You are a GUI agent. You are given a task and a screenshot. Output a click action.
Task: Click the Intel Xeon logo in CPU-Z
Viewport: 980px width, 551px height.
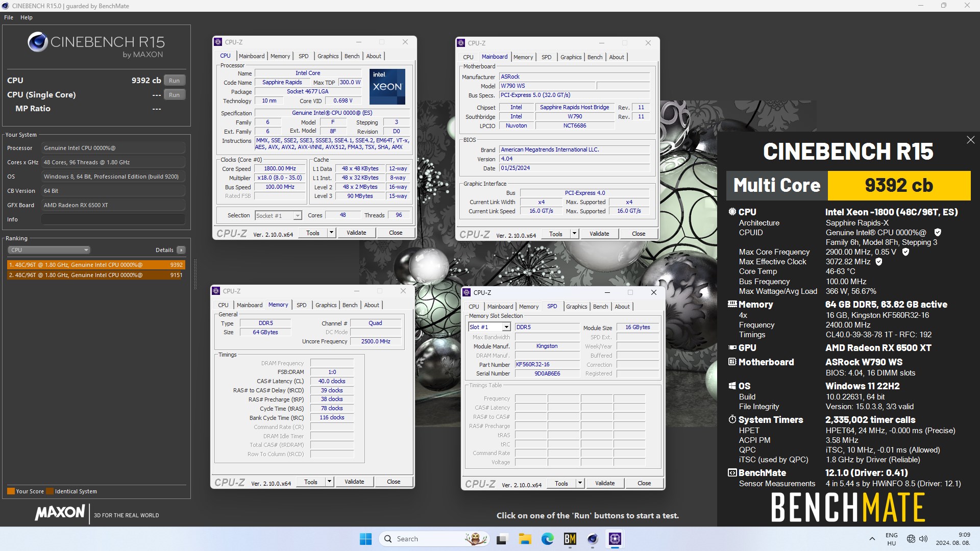click(x=387, y=86)
